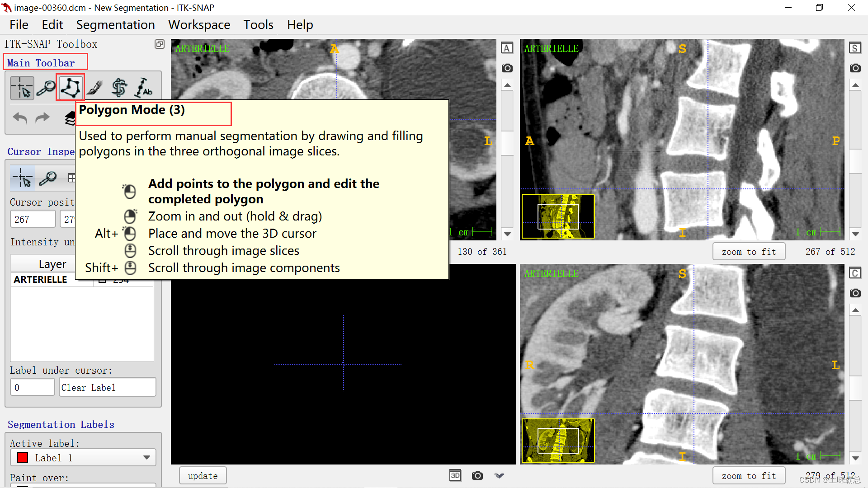Select the Annotation ruler tool

point(144,87)
